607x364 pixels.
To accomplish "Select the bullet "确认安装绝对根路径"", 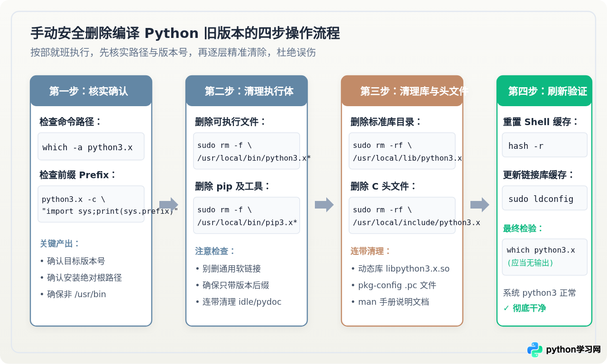I will [81, 278].
